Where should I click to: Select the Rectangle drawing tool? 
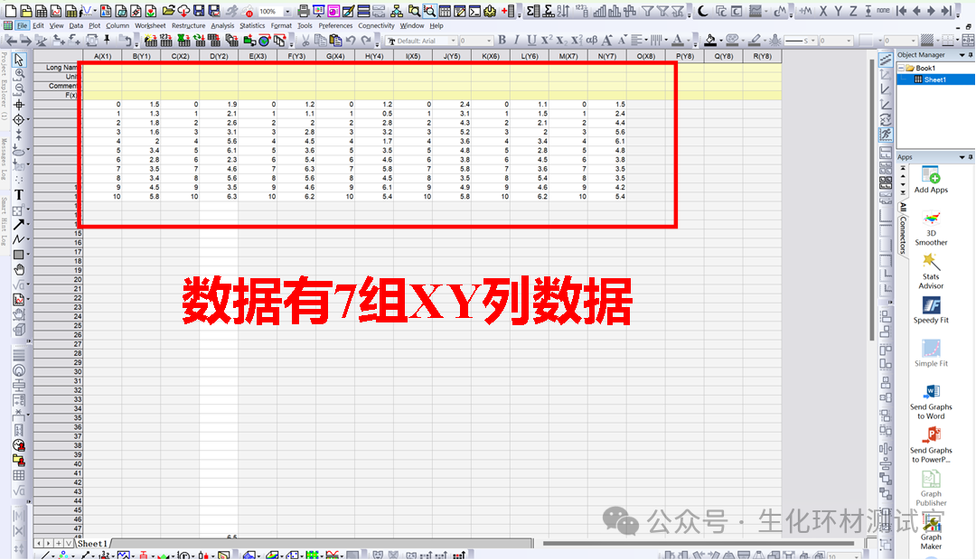[x=19, y=255]
